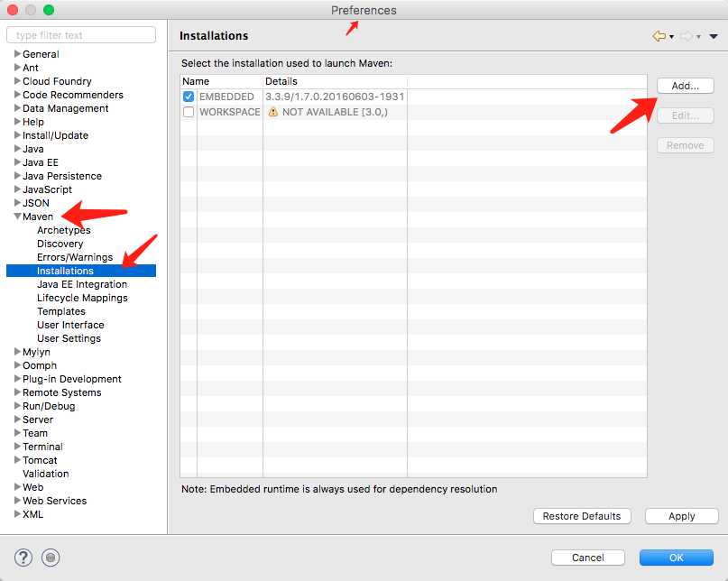Screen dimensions: 728x581
Task: Select the Java Persistence tree label
Action: coord(61,176)
